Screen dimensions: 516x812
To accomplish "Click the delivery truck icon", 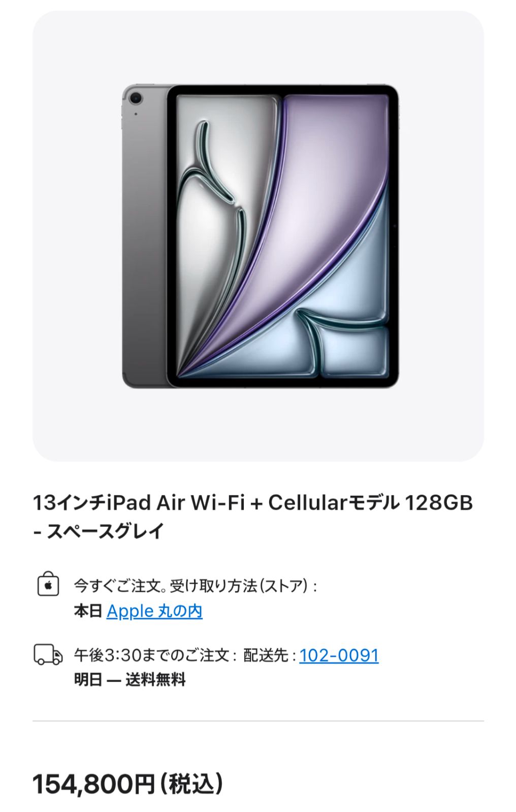I will (48, 655).
